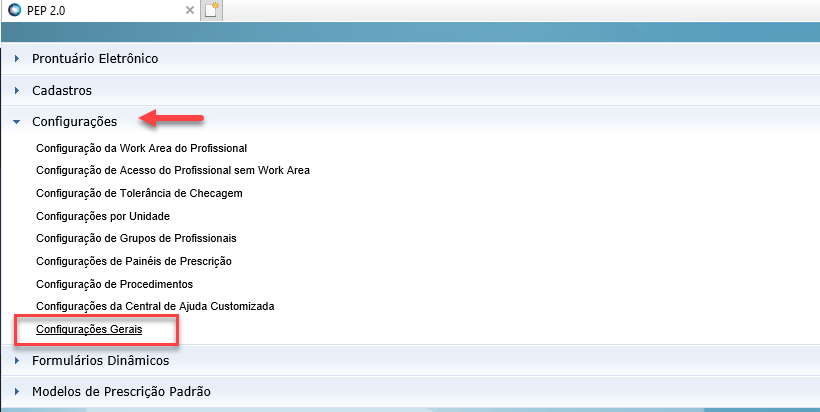
Task: Open Configuração de Acesso do Profissional sem Work Area
Action: pyautogui.click(x=173, y=170)
